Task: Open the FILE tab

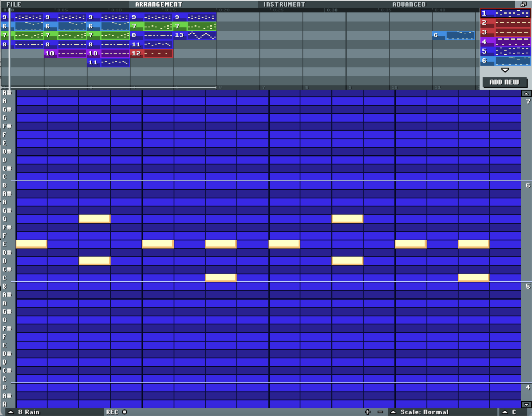Action: [x=14, y=4]
